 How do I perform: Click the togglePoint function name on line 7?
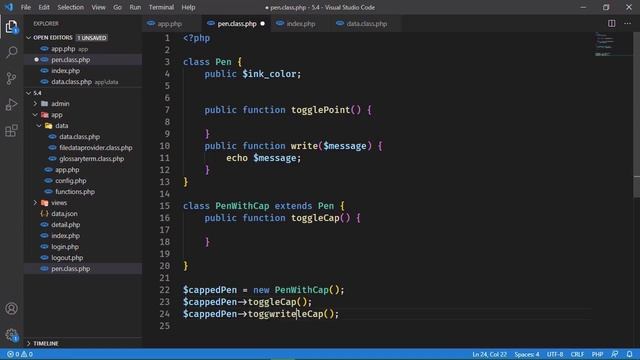coord(320,110)
